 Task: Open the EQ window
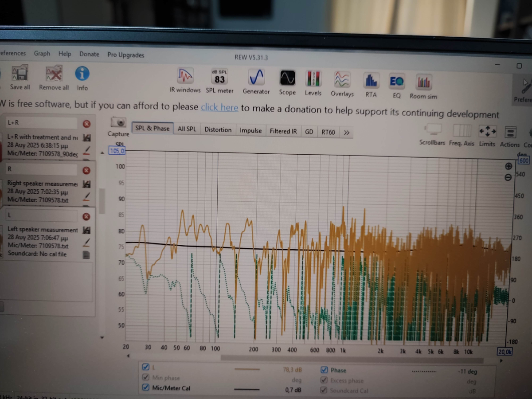point(396,82)
